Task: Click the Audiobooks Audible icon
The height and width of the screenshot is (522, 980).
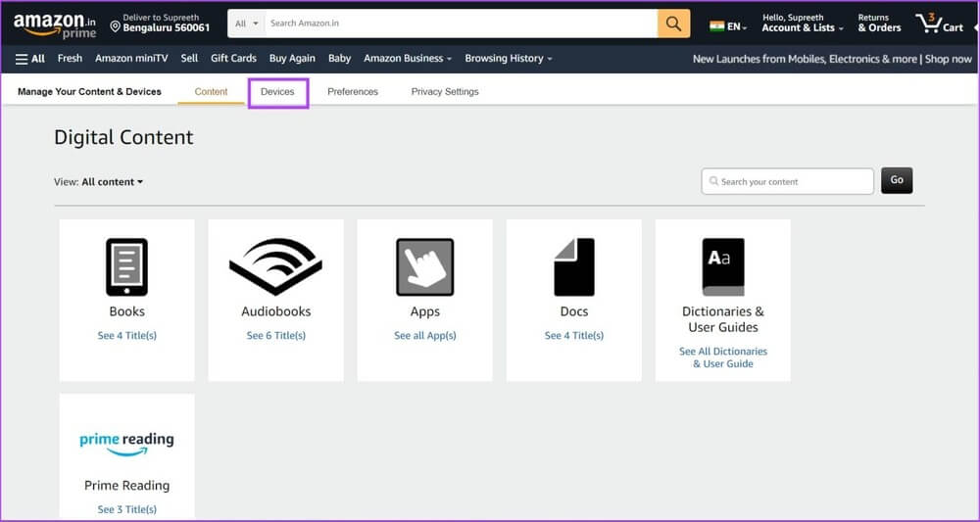Action: coord(275,266)
